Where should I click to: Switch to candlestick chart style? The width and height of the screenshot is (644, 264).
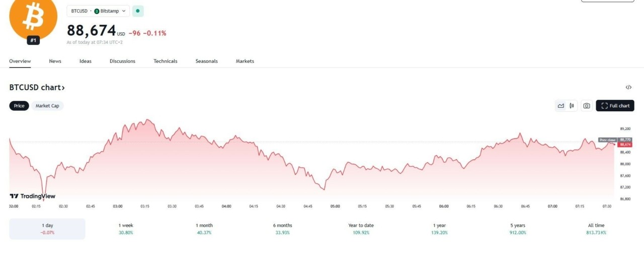(x=572, y=106)
